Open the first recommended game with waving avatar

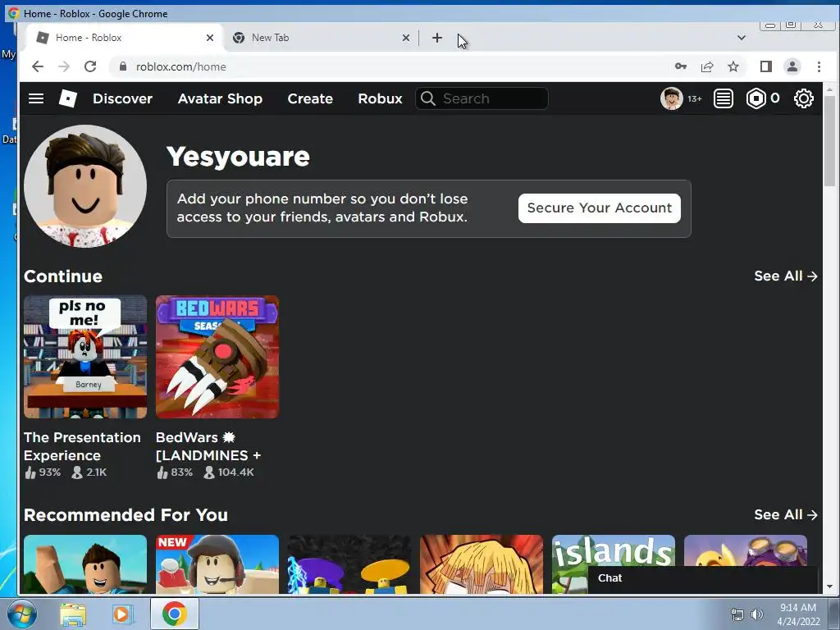pyautogui.click(x=85, y=564)
